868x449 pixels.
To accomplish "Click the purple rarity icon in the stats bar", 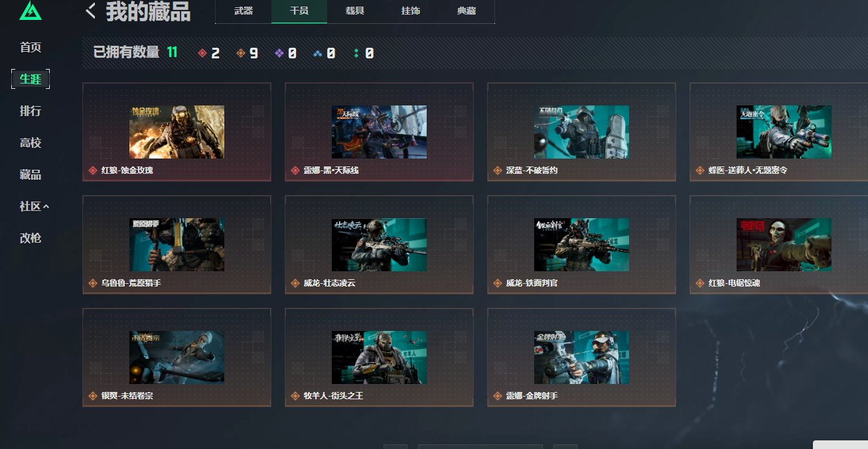I will (x=279, y=53).
